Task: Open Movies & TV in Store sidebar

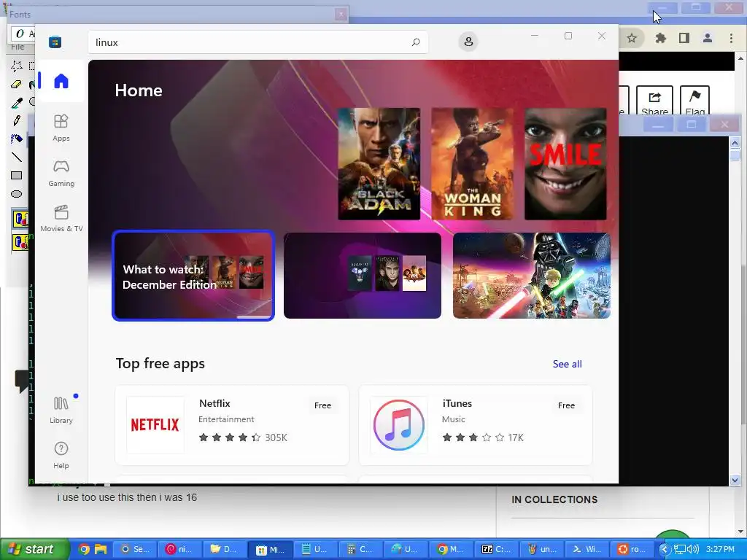Action: (61, 219)
